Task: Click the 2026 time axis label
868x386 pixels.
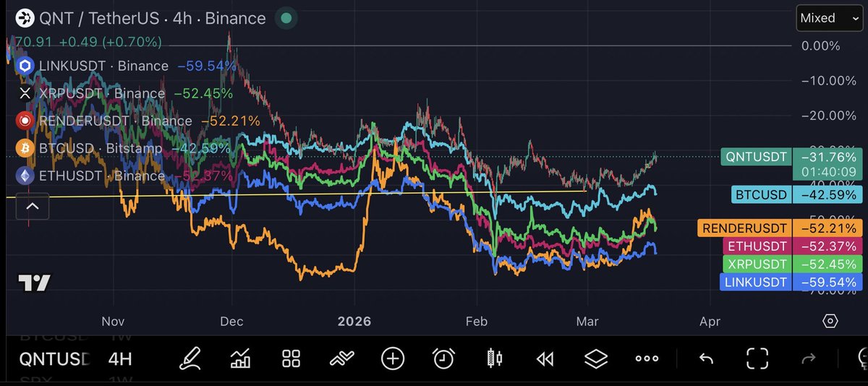Action: [x=354, y=321]
